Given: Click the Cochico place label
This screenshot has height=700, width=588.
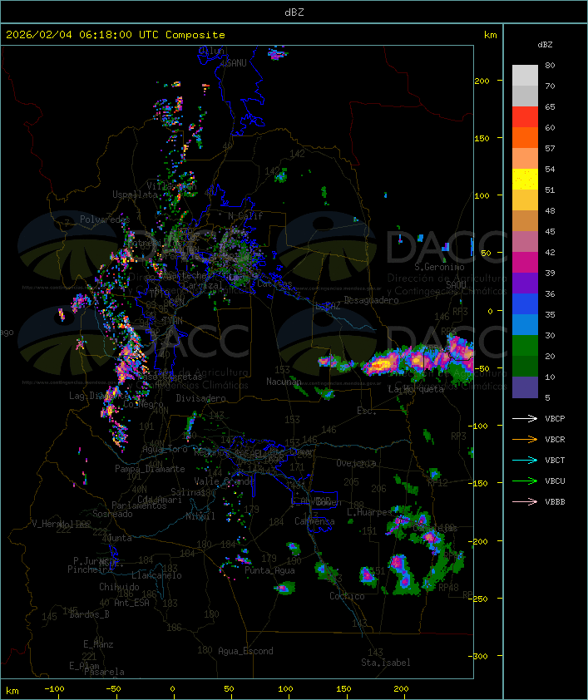Looking at the screenshot, I should [x=347, y=596].
